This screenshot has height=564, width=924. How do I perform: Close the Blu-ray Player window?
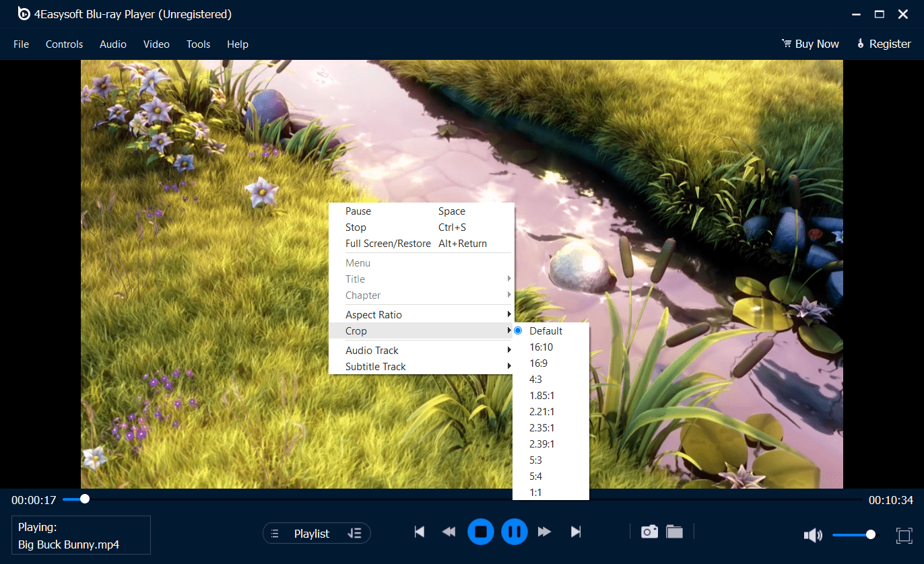[904, 14]
